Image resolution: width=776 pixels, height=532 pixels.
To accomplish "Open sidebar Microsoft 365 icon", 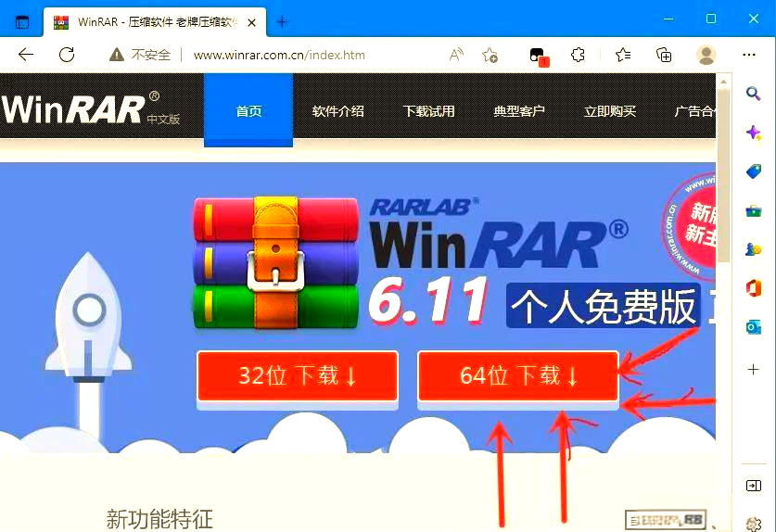I will pos(753,288).
